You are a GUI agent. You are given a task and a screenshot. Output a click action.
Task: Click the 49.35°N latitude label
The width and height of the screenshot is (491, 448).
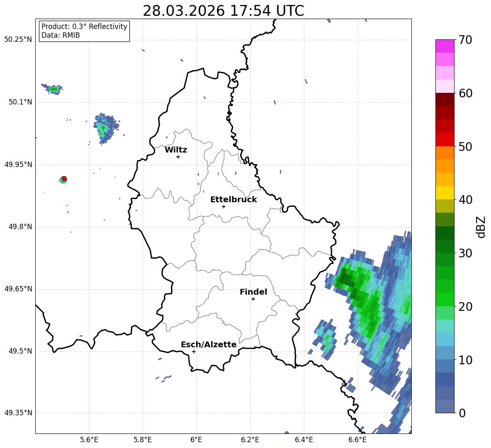point(18,413)
